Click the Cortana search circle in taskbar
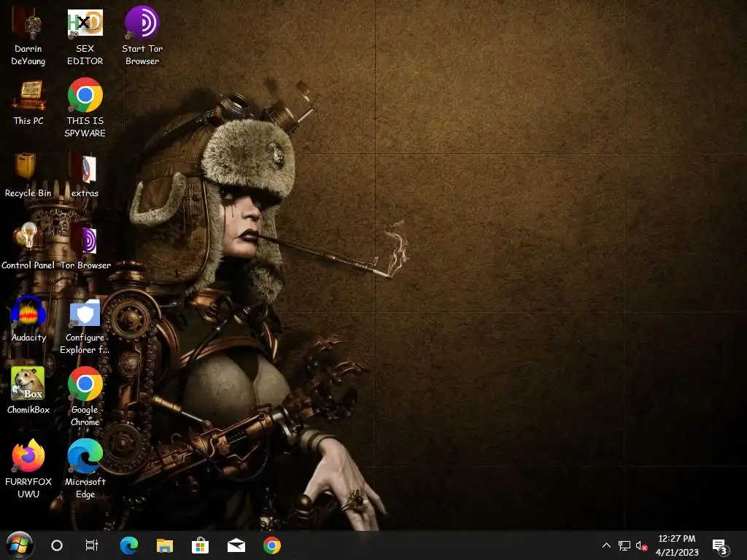Viewport: 747px width, 560px height. click(x=57, y=545)
